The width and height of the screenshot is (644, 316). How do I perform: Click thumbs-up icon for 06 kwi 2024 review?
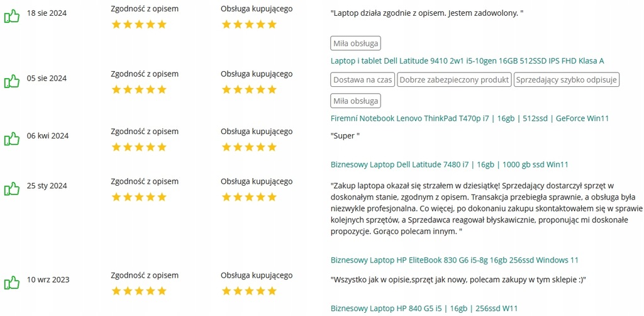[x=12, y=138]
